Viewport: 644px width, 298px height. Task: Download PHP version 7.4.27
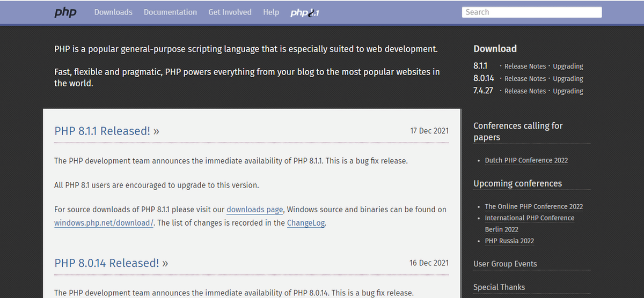click(x=483, y=91)
